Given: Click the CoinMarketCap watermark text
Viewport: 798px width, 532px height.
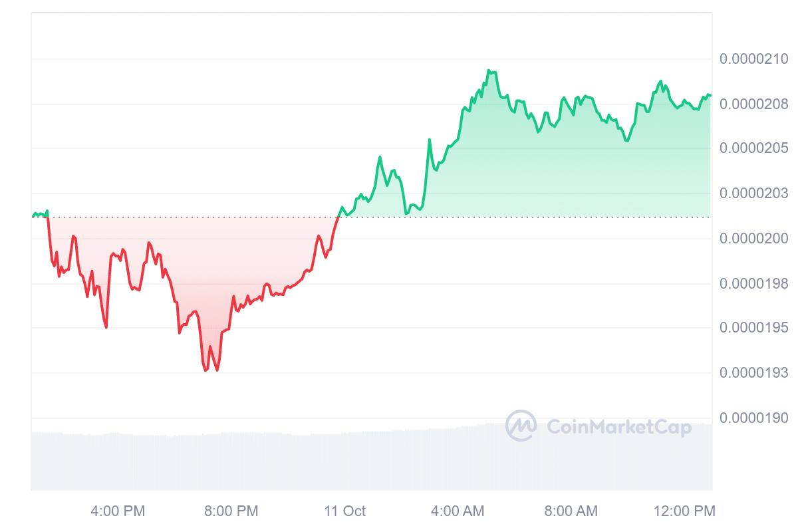Looking at the screenshot, I should (618, 427).
